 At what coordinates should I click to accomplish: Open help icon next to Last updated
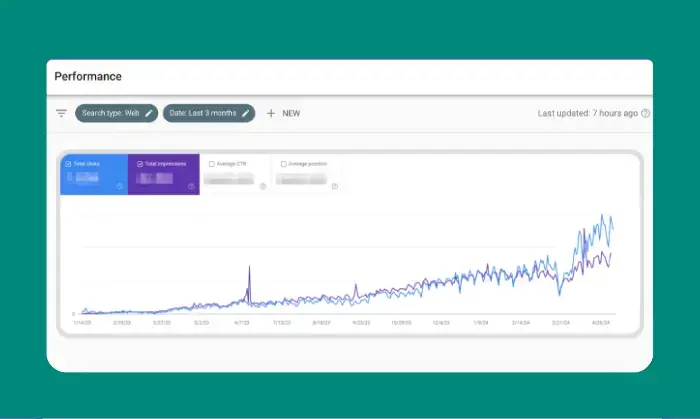645,113
